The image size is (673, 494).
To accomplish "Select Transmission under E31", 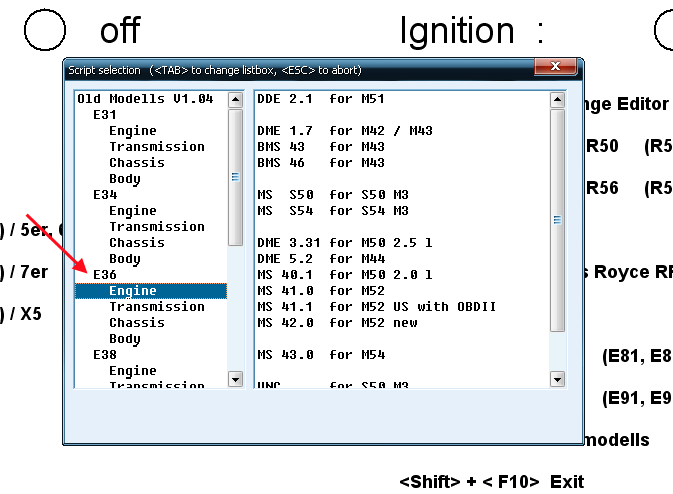I will (157, 146).
